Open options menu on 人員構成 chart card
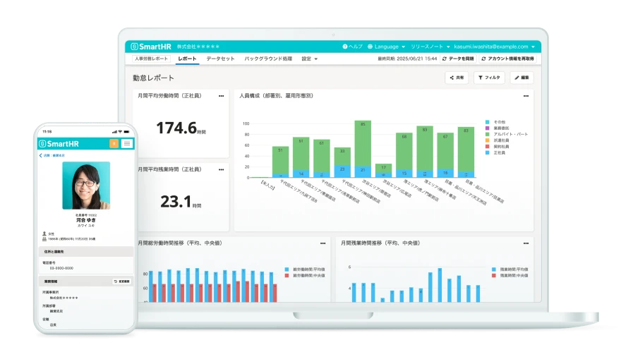 (526, 96)
